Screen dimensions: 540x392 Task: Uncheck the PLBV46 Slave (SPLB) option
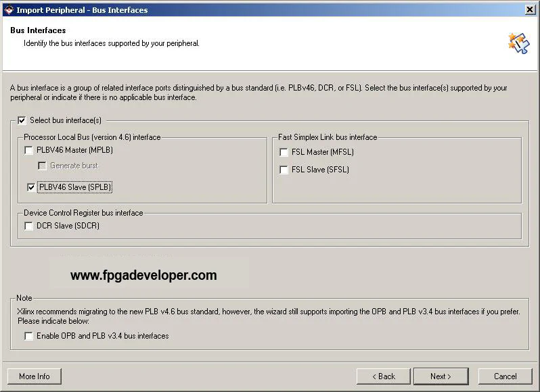(31, 187)
